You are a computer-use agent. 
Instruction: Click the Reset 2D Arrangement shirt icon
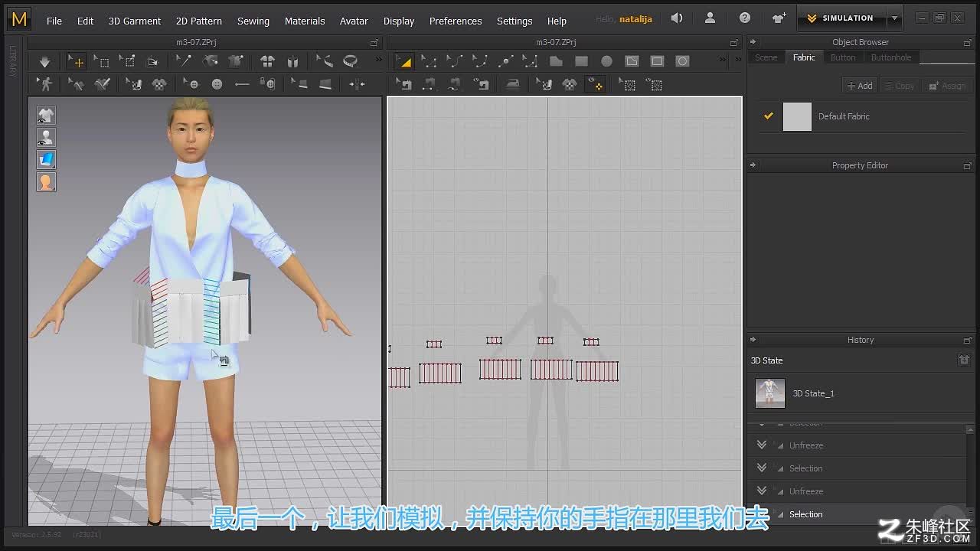tap(266, 61)
